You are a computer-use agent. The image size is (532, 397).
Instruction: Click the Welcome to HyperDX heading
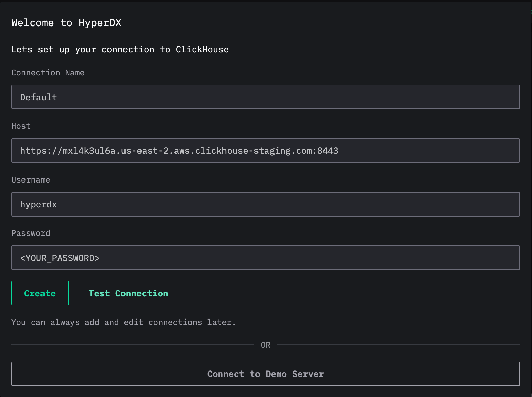[67, 22]
